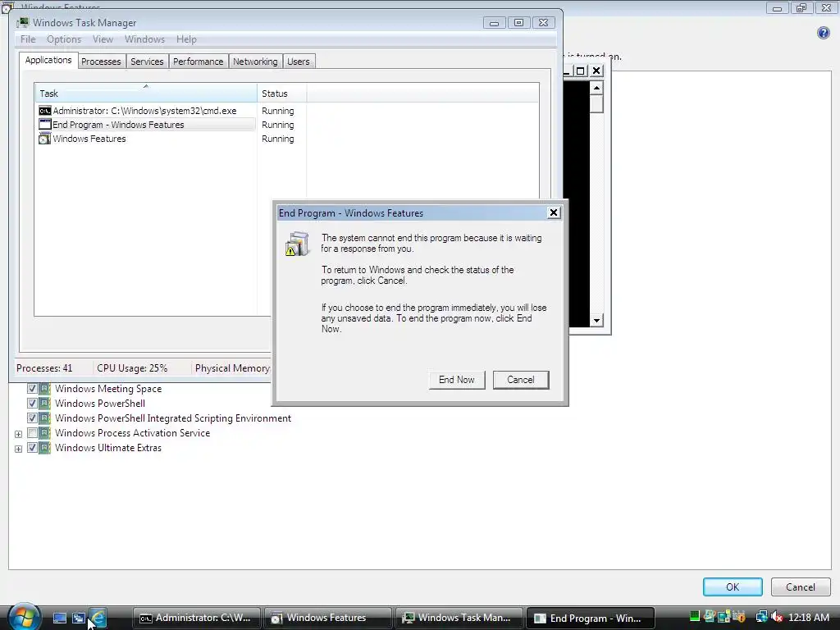The width and height of the screenshot is (840, 630).
Task: Click Windows PowerShell label
Action: click(99, 404)
